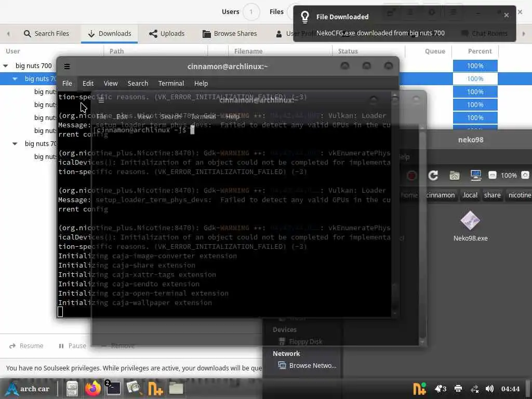Click the volume speaker tray icon

tap(489, 389)
